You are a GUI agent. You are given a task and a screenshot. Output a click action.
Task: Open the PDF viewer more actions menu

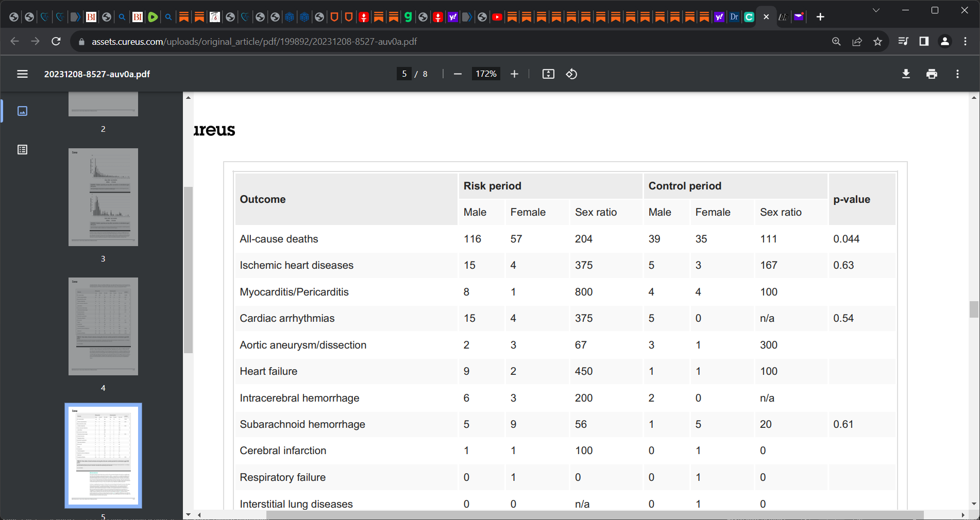[957, 74]
